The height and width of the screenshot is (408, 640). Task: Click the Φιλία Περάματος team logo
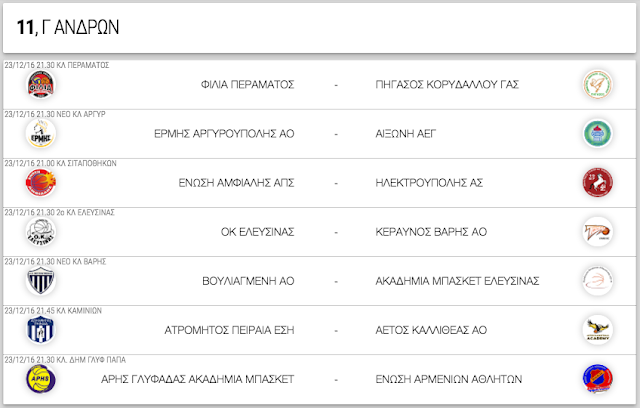click(40, 85)
